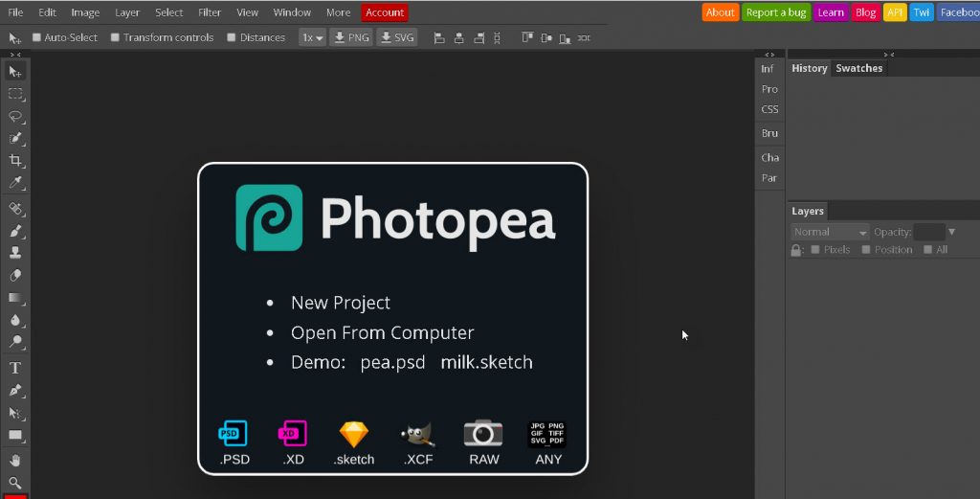
Task: Click the lock icon in Layers panel
Action: (795, 250)
